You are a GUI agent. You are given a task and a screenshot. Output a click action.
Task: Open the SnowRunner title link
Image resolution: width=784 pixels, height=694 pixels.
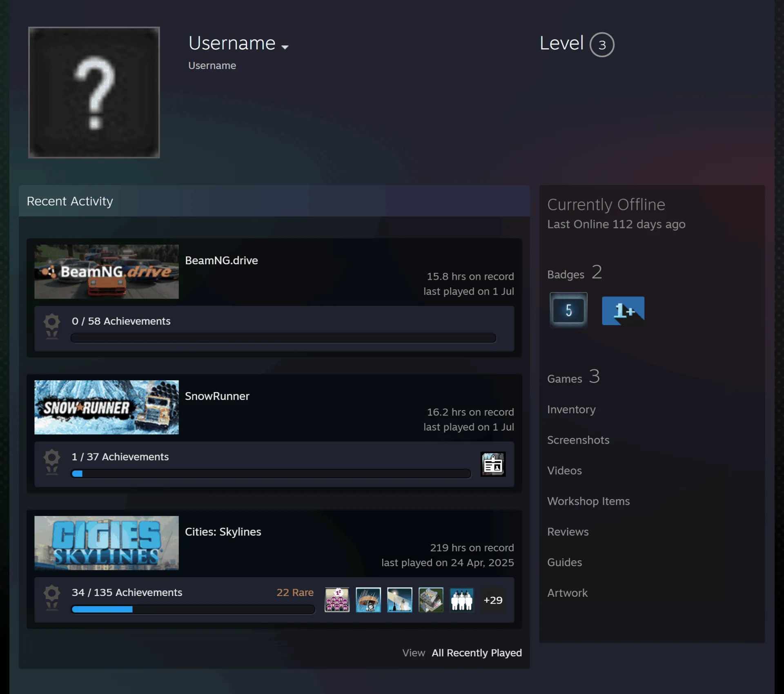click(217, 396)
